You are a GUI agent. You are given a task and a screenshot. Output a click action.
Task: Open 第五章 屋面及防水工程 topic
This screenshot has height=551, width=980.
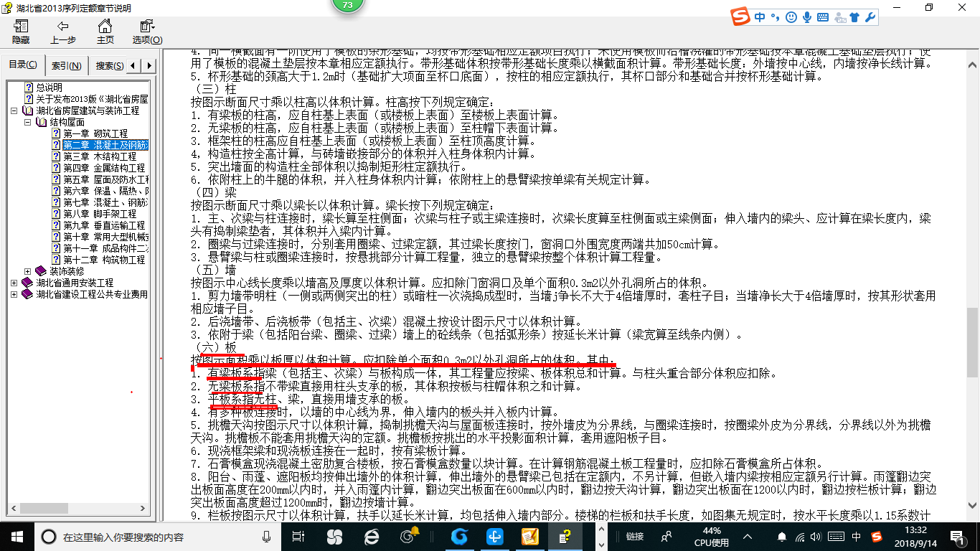coord(105,179)
